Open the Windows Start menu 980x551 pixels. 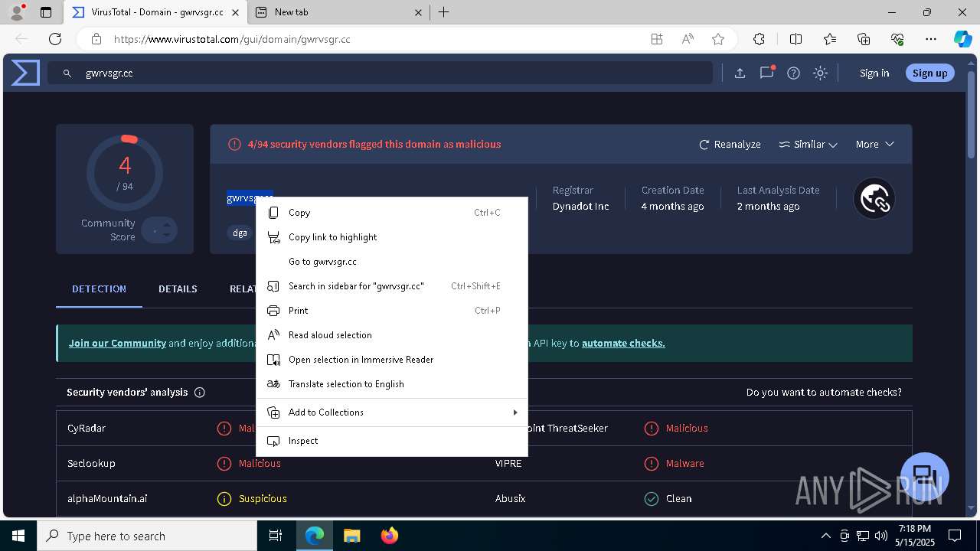pyautogui.click(x=18, y=536)
